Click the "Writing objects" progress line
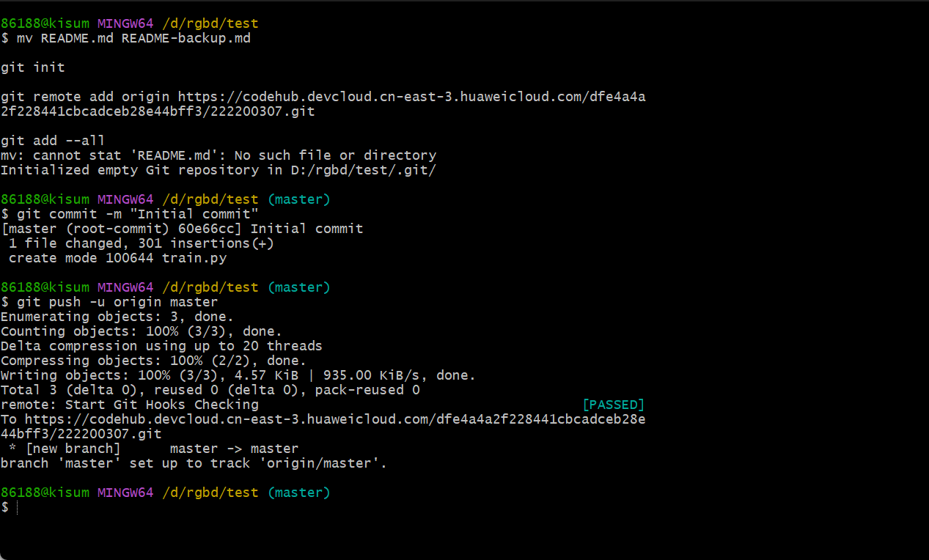Image resolution: width=929 pixels, height=560 pixels. pyautogui.click(x=238, y=375)
